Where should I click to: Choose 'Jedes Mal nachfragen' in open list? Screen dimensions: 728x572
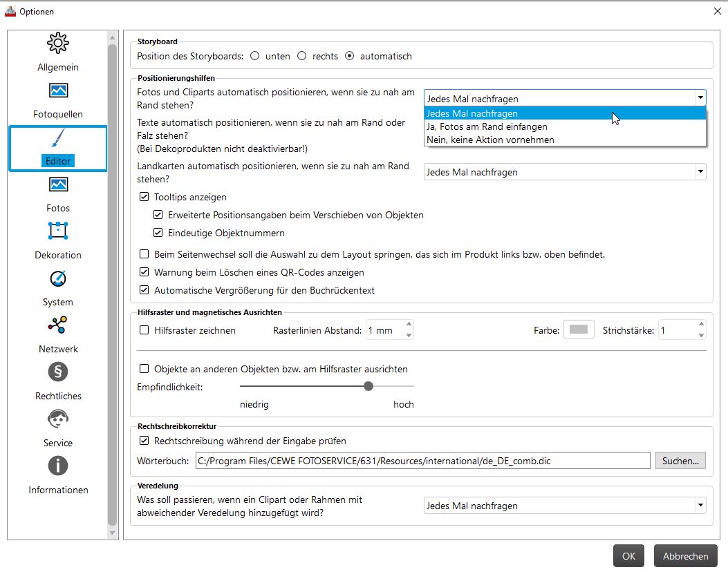click(565, 113)
